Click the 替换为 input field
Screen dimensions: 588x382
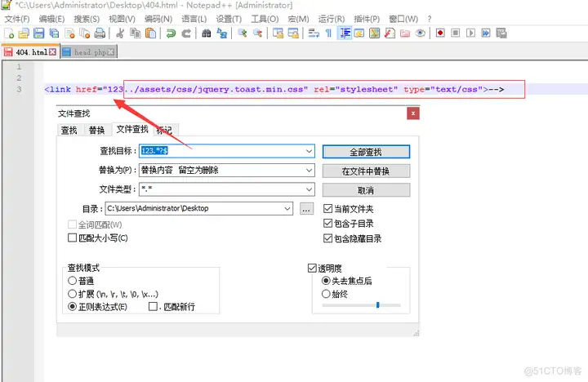click(x=226, y=171)
